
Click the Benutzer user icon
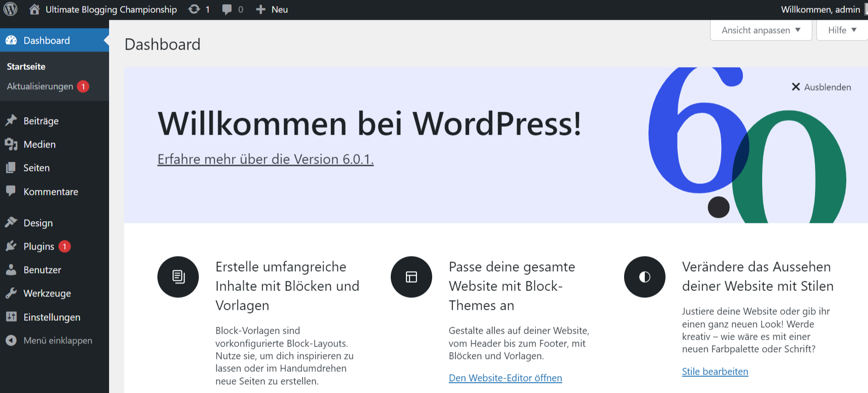tap(11, 270)
